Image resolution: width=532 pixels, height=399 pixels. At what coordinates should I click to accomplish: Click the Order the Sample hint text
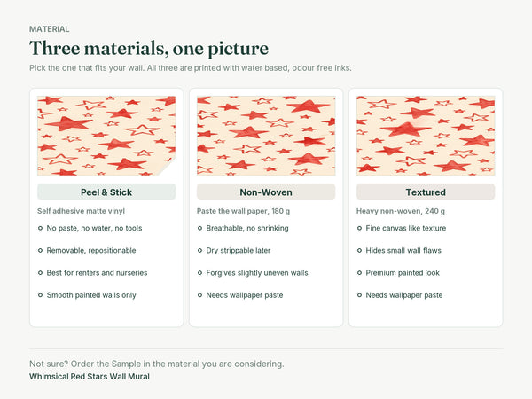pyautogui.click(x=156, y=364)
